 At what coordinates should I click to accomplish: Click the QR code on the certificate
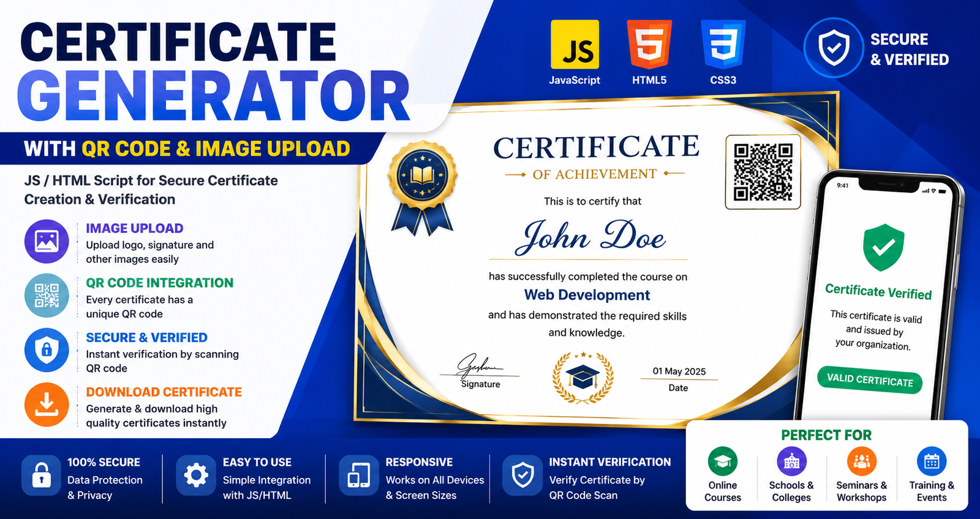click(763, 172)
